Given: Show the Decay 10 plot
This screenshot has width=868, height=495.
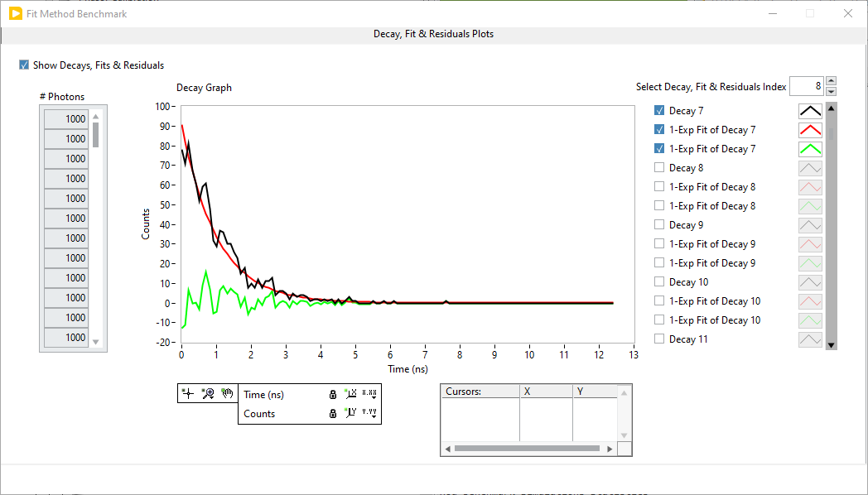Looking at the screenshot, I should tap(658, 281).
